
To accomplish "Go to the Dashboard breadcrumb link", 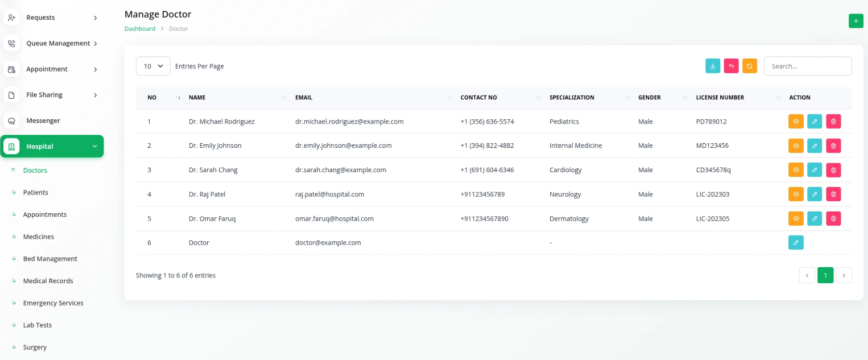I will tap(140, 29).
